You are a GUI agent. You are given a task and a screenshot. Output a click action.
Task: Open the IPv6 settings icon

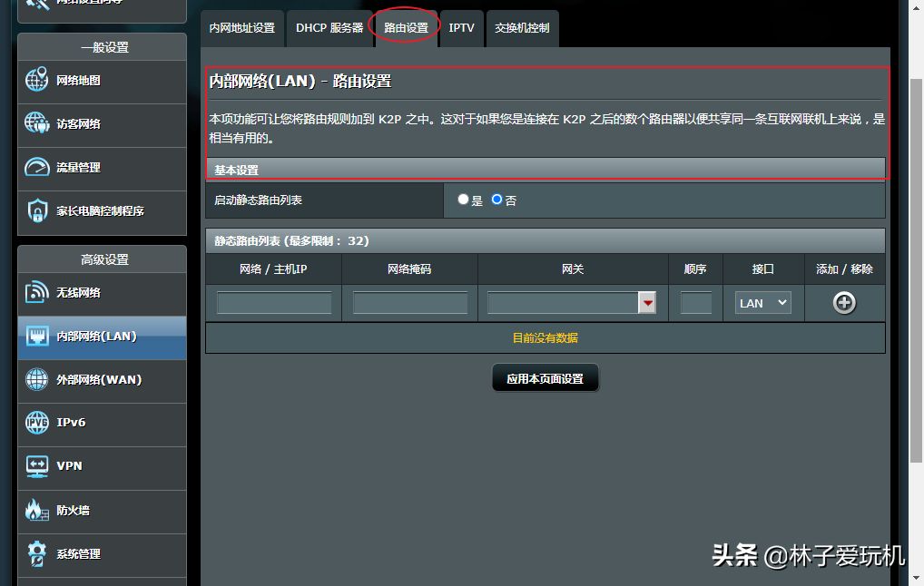(x=37, y=422)
